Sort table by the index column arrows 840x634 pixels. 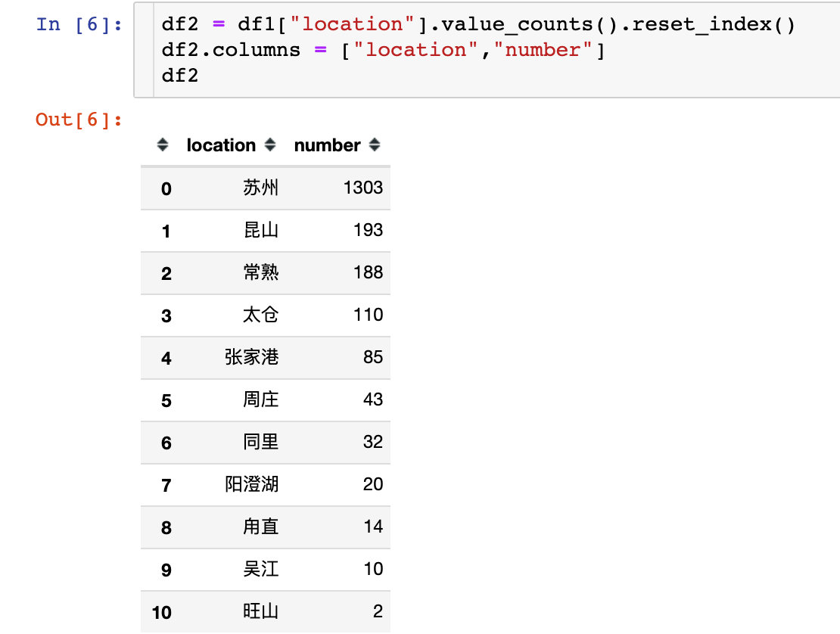tap(163, 145)
